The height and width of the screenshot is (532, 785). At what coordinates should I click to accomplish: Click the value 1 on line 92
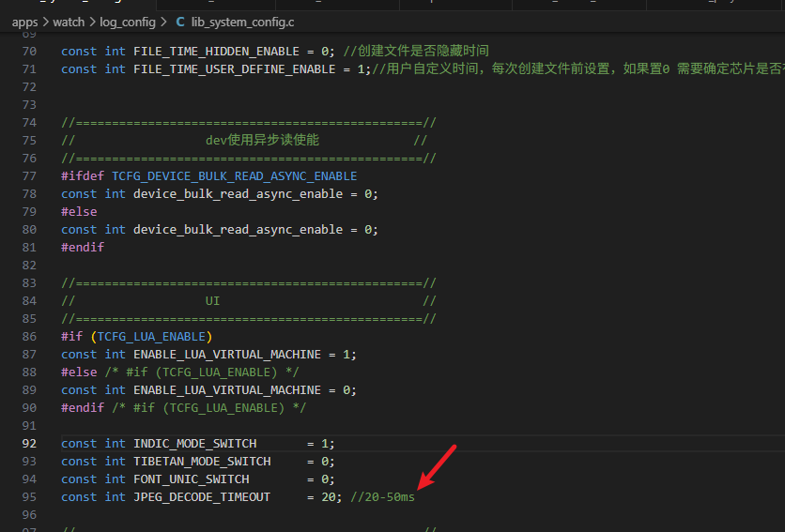tap(325, 444)
